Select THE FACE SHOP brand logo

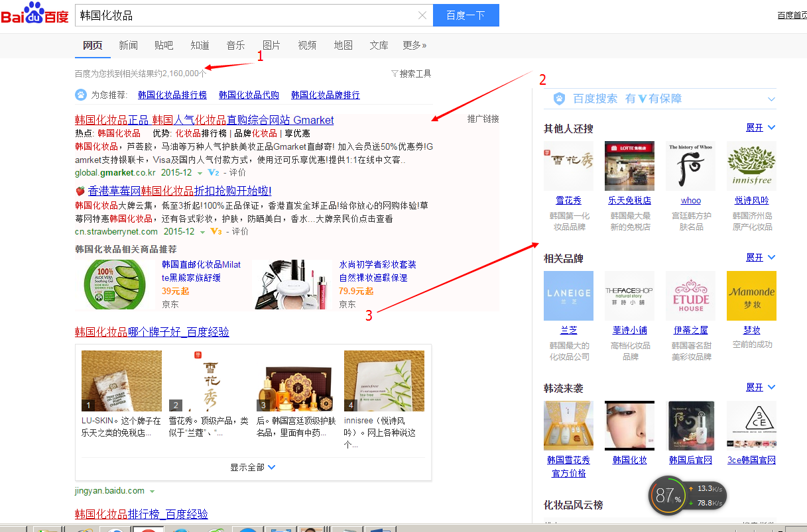629,295
